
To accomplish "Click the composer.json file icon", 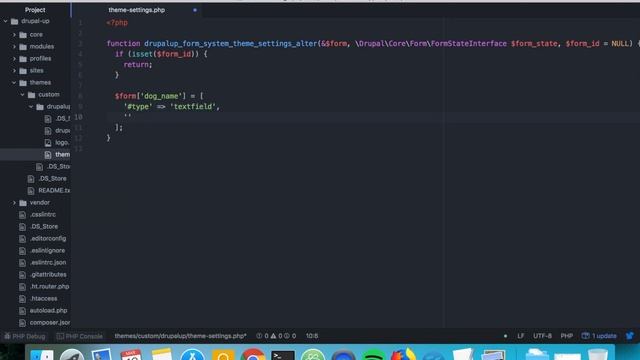I will 22,322.
